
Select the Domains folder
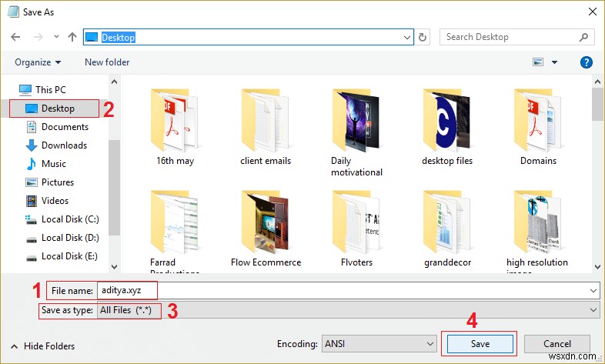(538, 128)
